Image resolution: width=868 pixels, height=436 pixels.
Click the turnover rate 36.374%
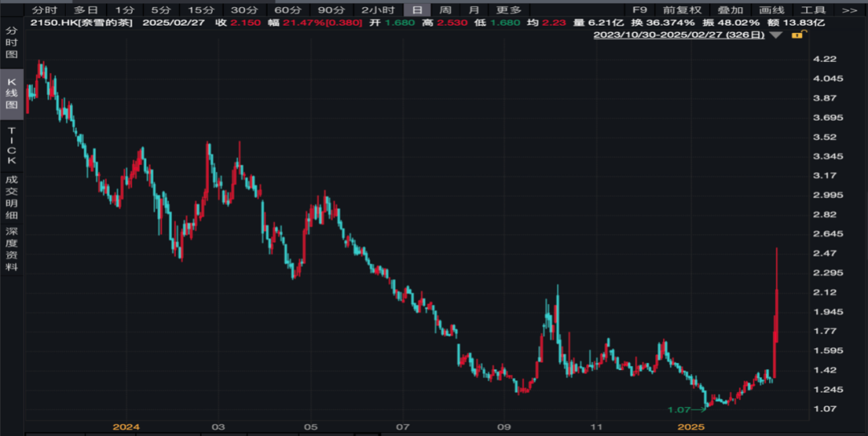pos(672,23)
